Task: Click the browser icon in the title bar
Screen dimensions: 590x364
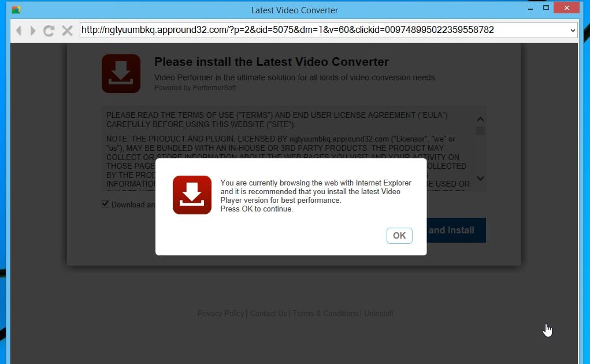Action: coord(17,9)
